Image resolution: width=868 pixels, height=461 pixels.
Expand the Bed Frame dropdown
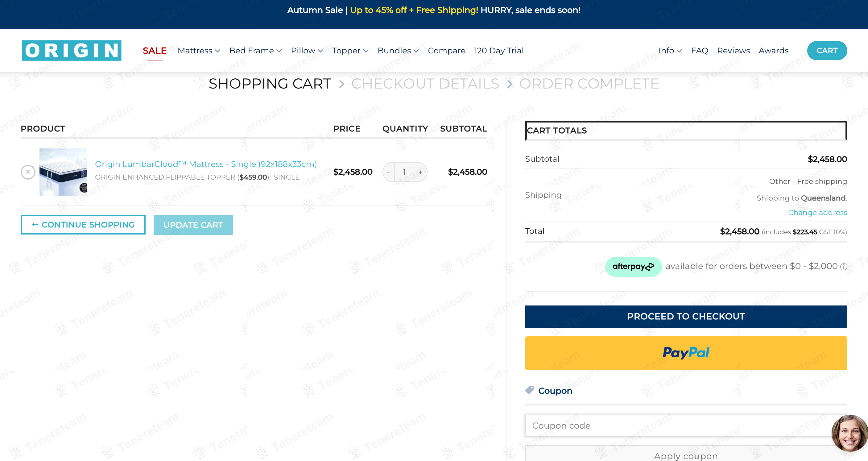pos(255,51)
